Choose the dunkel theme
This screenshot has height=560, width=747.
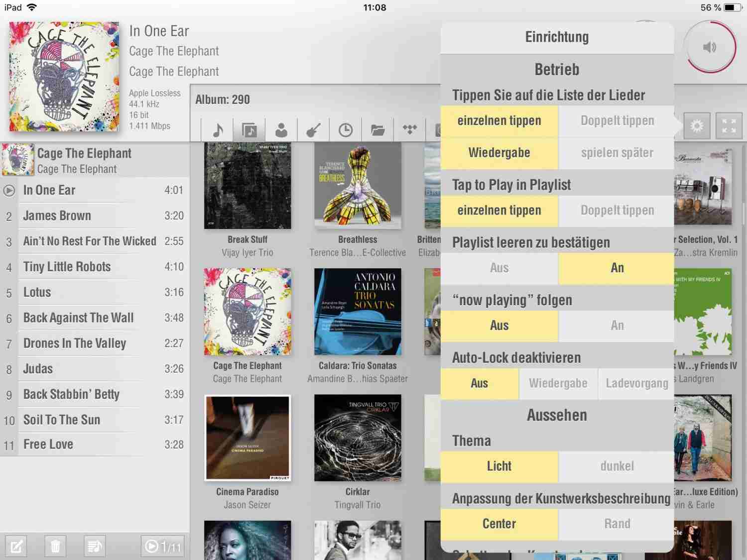click(x=617, y=466)
